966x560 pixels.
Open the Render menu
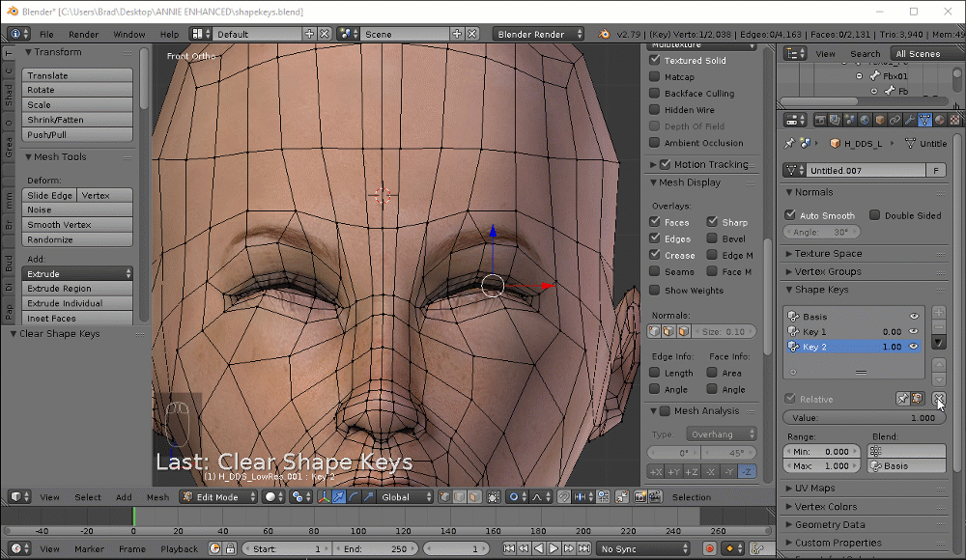coord(83,34)
